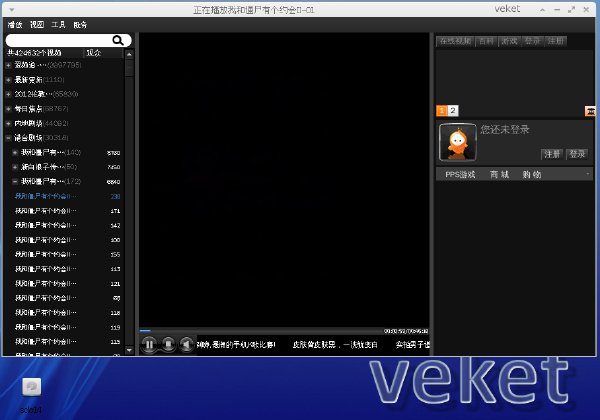The width and height of the screenshot is (600, 420).
Task: Select page 1 orange indicator
Action: (442, 111)
